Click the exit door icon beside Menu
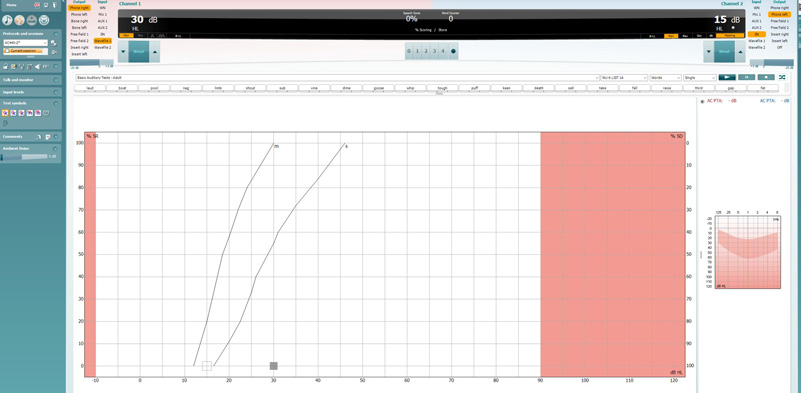This screenshot has width=801, height=393. [54, 5]
